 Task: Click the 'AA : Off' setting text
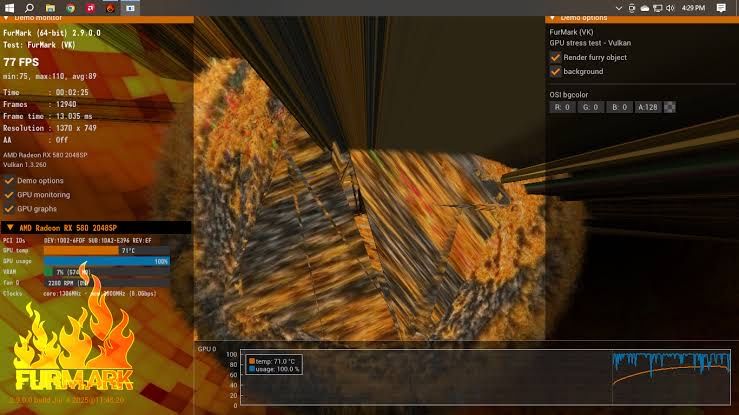pyautogui.click(x=35, y=140)
